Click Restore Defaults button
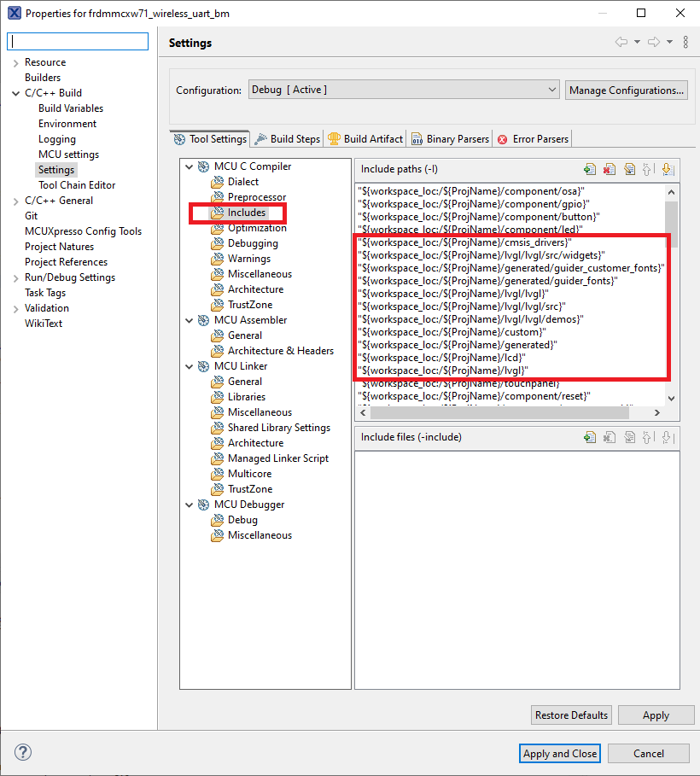 pos(571,715)
